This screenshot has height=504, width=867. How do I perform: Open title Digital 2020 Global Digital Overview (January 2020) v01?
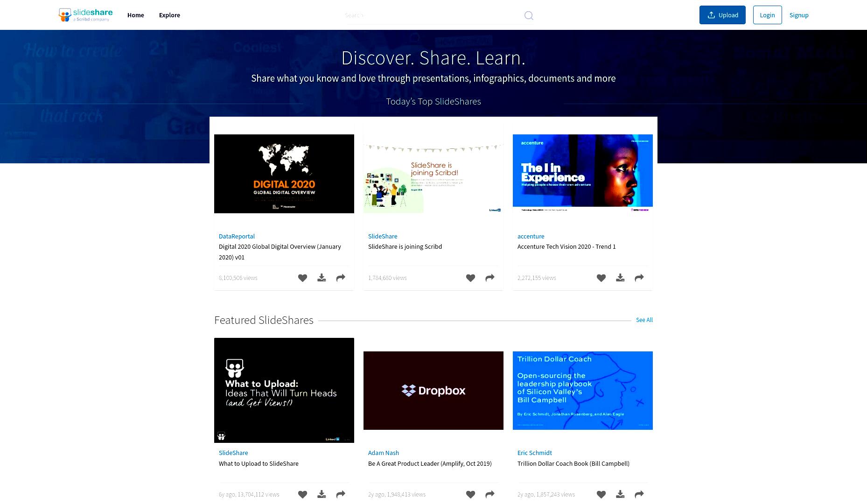(x=280, y=252)
